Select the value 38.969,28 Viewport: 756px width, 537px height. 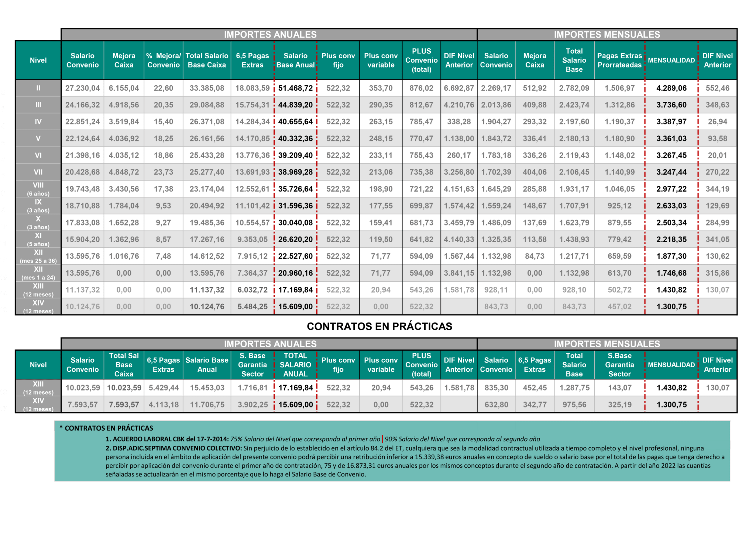click(295, 172)
